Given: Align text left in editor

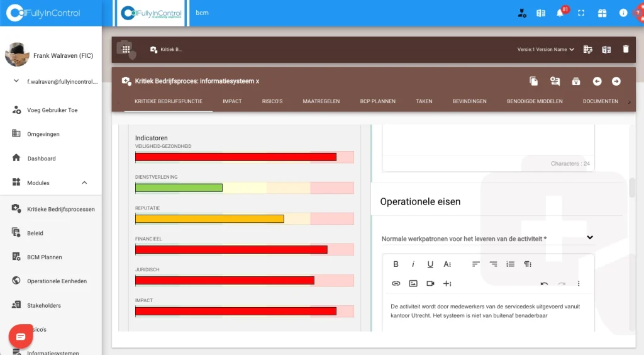Looking at the screenshot, I should [475, 264].
